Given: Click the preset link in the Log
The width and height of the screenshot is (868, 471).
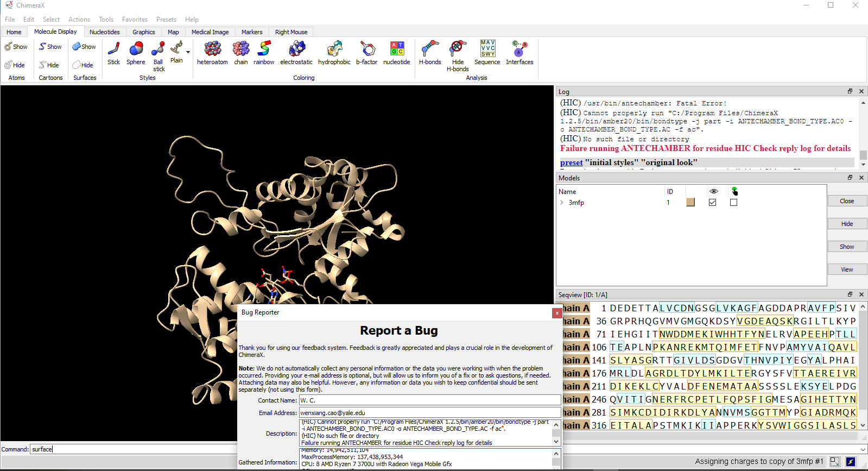Looking at the screenshot, I should click(x=571, y=162).
